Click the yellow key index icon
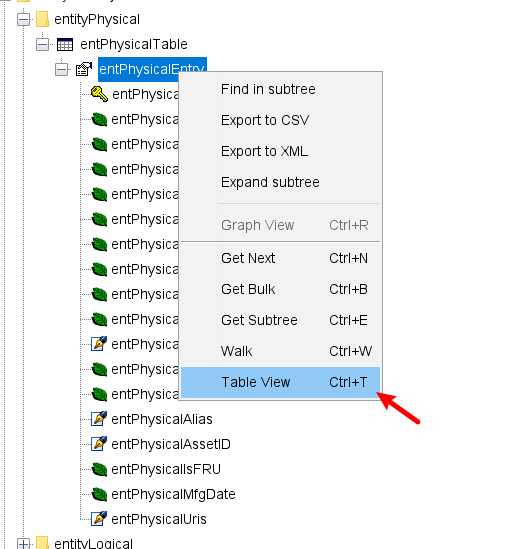The width and height of the screenshot is (515, 549). pyautogui.click(x=99, y=94)
